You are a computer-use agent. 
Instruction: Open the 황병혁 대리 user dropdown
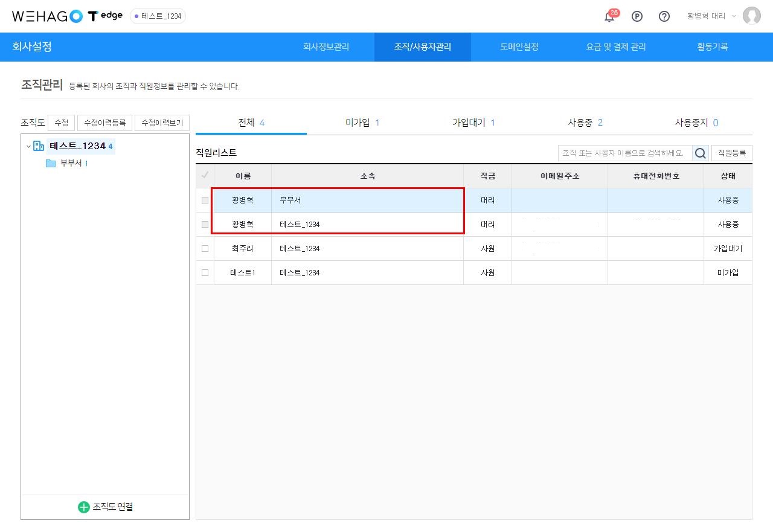click(711, 16)
